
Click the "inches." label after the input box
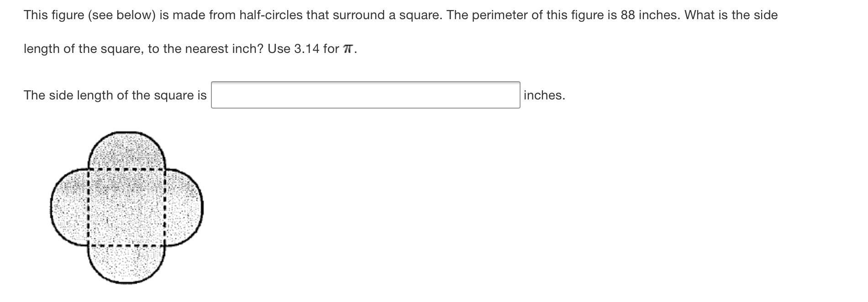(544, 95)
